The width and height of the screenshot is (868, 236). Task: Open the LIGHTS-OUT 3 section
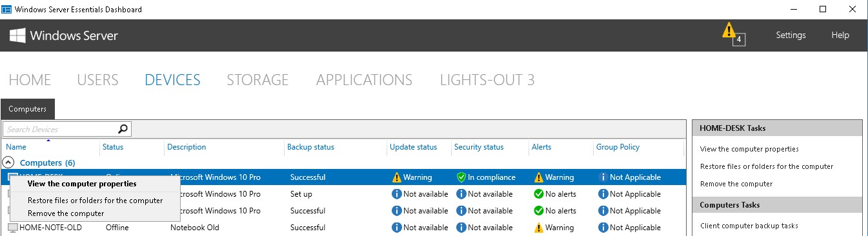click(487, 80)
